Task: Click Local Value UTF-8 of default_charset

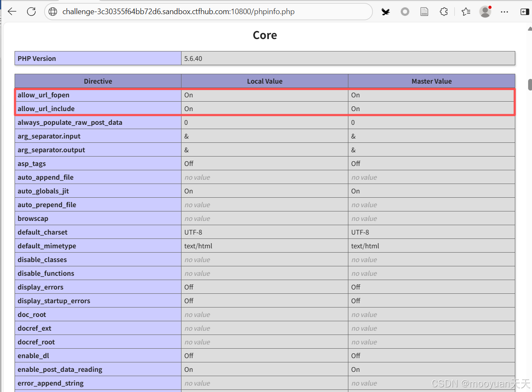Action: click(193, 232)
